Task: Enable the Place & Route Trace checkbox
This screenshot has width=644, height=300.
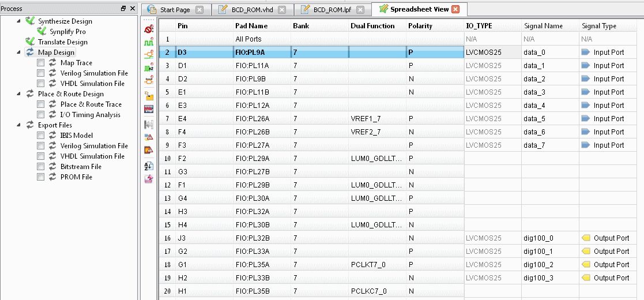Action: pyautogui.click(x=41, y=104)
